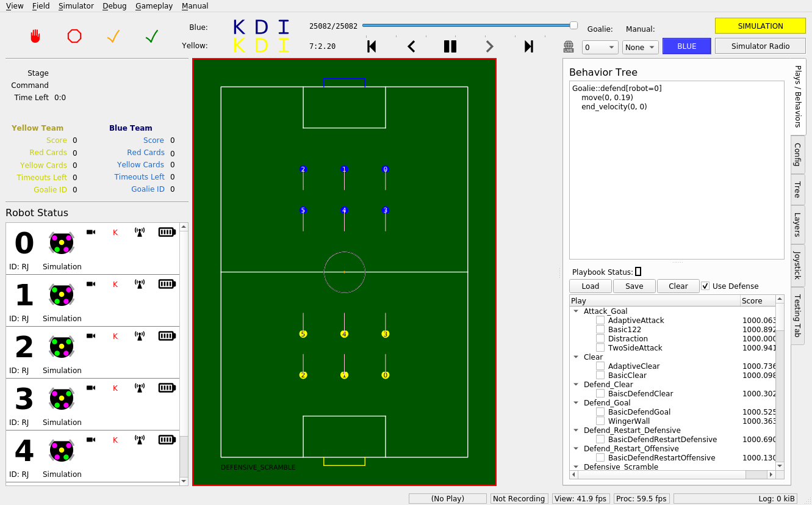Viewport: 812px width, 505px height.
Task: Click battery icon for robot 3
Action: click(x=167, y=388)
